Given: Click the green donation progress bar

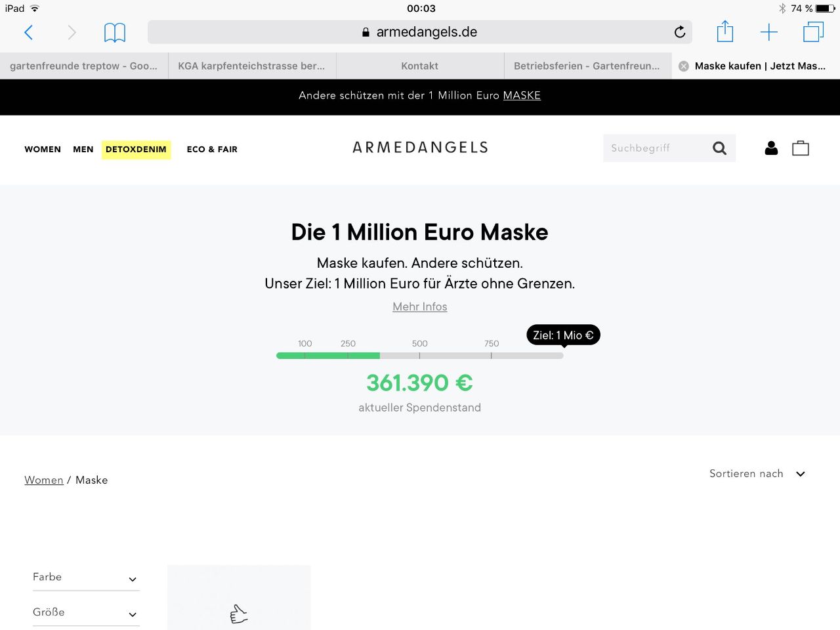Looking at the screenshot, I should 328,356.
